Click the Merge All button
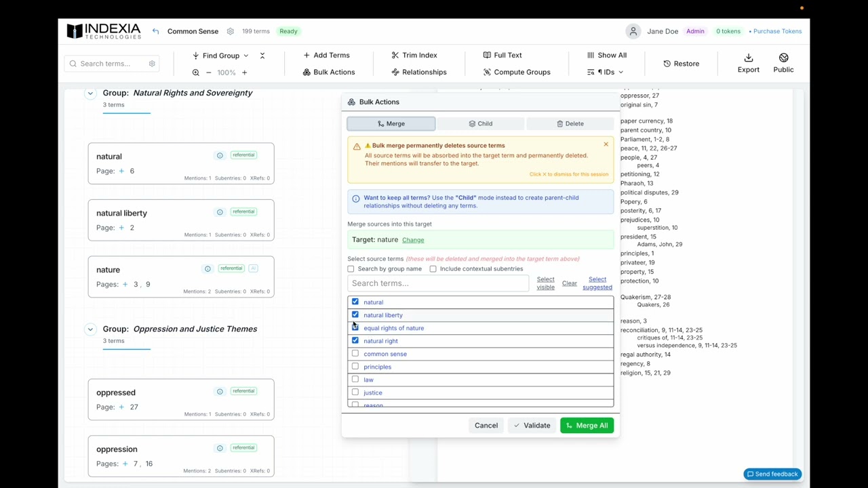Image resolution: width=868 pixels, height=488 pixels. click(x=587, y=426)
